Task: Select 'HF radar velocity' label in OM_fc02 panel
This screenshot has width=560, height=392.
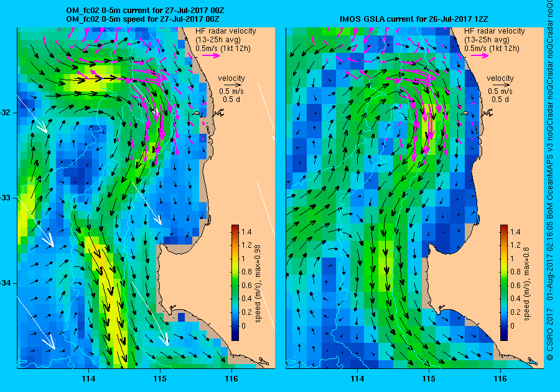Action: (x=226, y=31)
